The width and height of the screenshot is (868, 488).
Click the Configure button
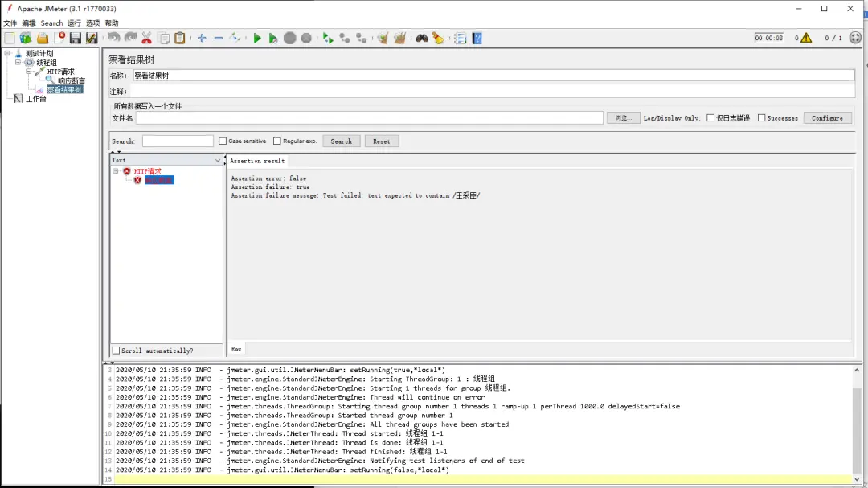click(828, 118)
